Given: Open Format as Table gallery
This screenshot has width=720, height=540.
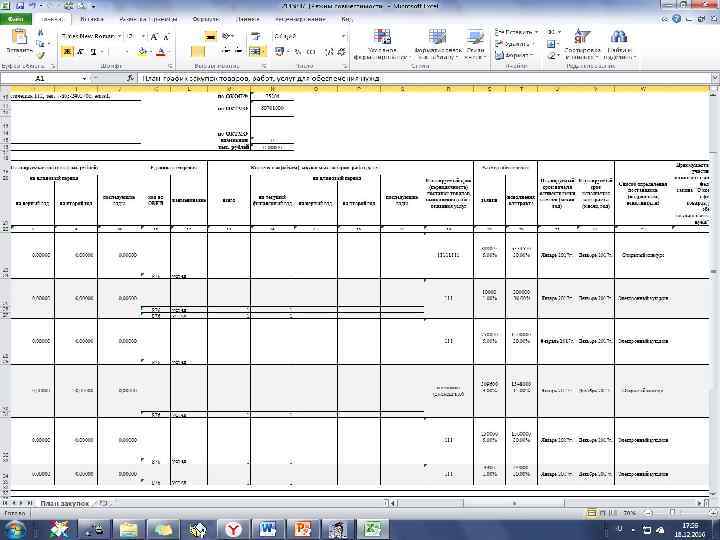Looking at the screenshot, I should click(437, 44).
